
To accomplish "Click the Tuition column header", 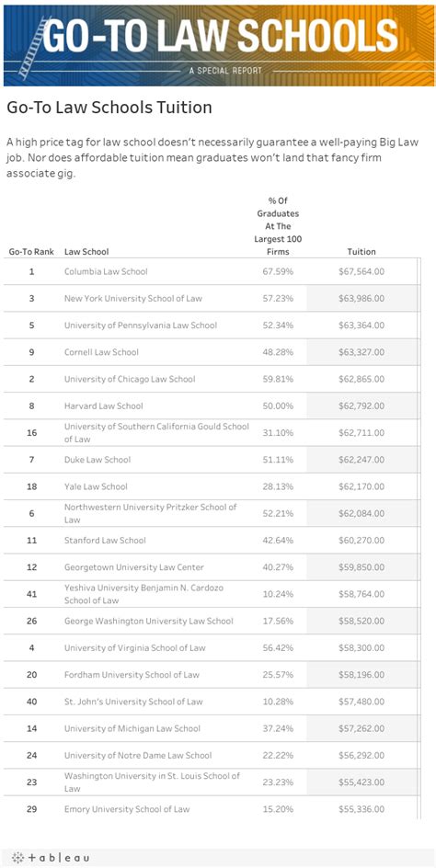I will click(361, 251).
